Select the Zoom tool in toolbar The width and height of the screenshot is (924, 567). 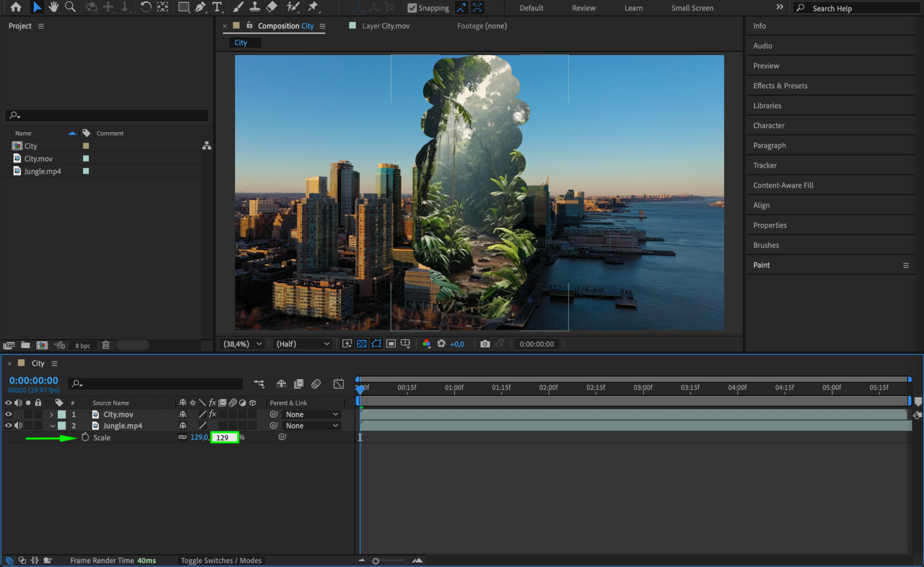coord(70,7)
